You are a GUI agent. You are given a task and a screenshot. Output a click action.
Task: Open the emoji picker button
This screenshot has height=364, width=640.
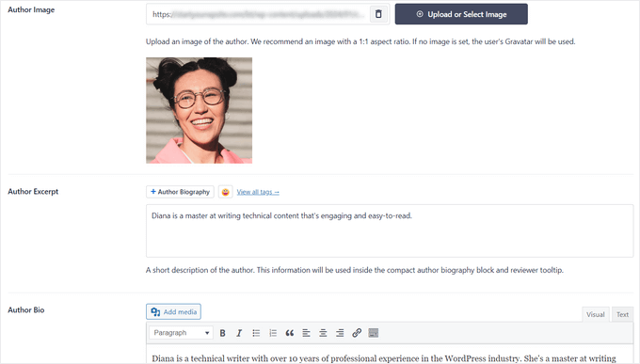point(225,192)
